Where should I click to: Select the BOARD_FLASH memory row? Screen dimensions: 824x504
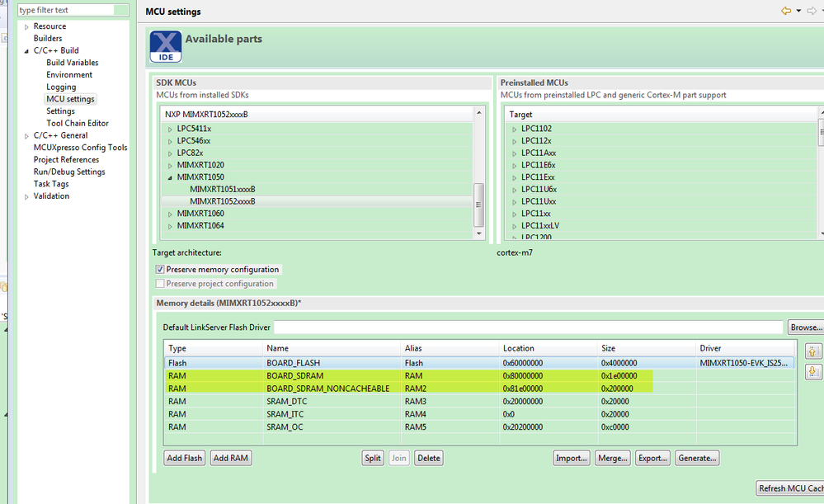point(479,363)
